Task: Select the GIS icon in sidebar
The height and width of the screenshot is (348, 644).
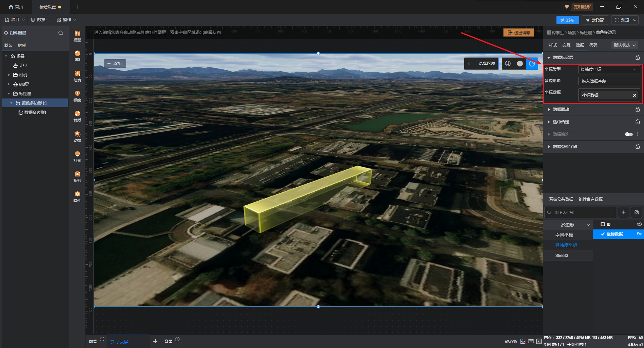Action: click(77, 55)
